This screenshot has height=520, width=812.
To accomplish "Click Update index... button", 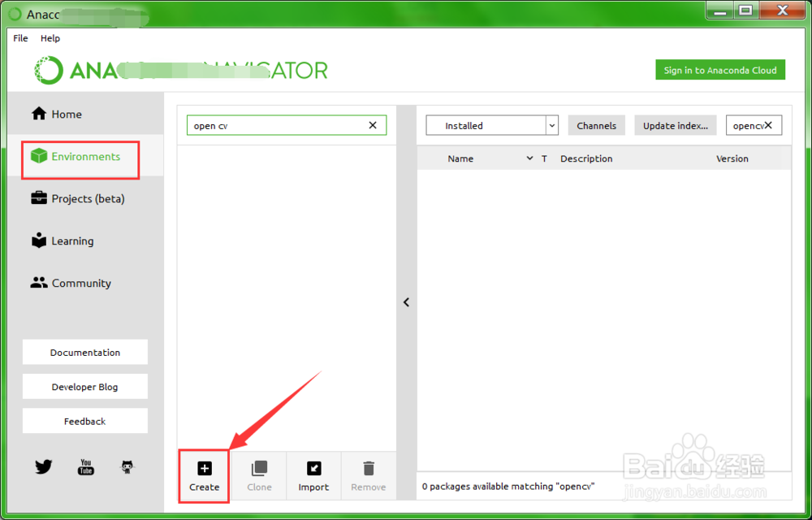I will [676, 125].
